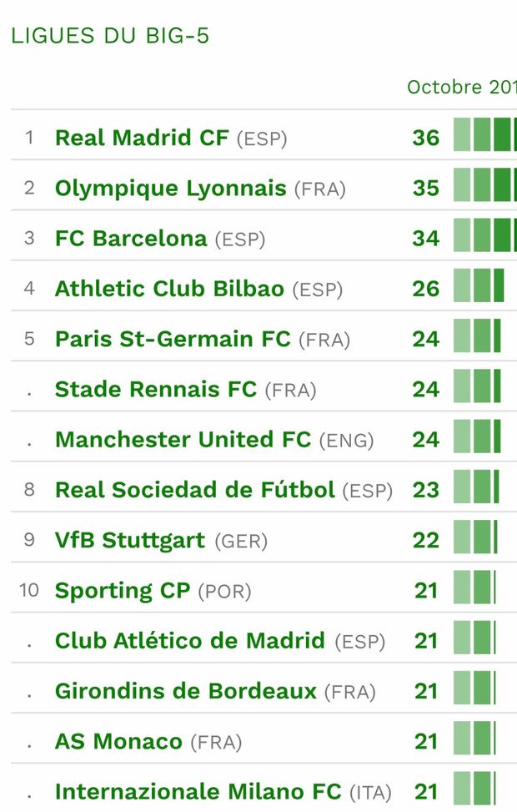Click Olympique Lyonnais' value 35

(x=425, y=189)
